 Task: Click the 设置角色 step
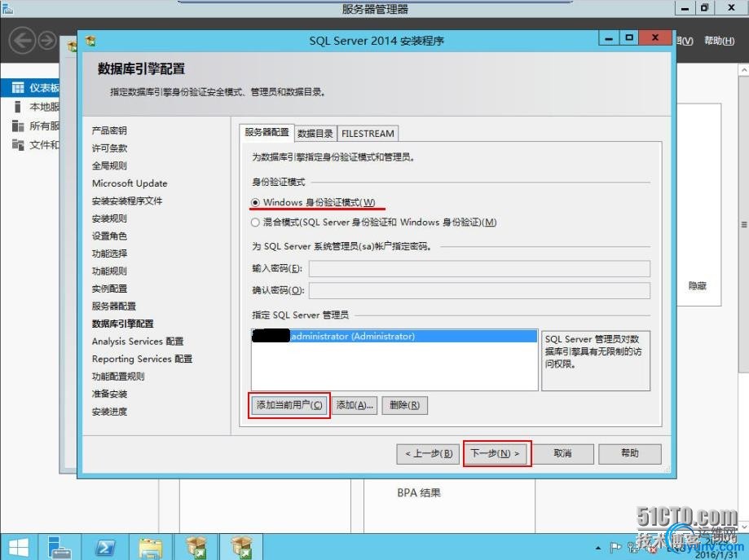point(109,236)
